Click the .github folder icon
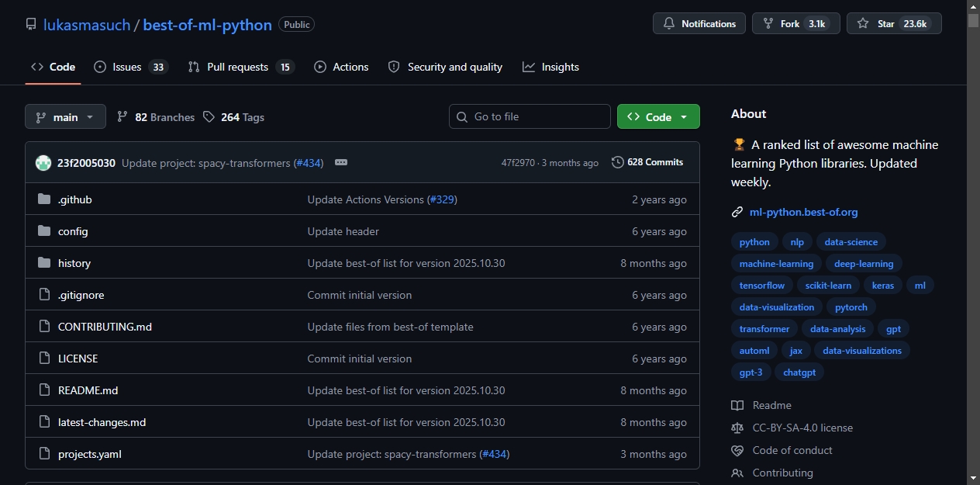The image size is (980, 485). point(44,199)
